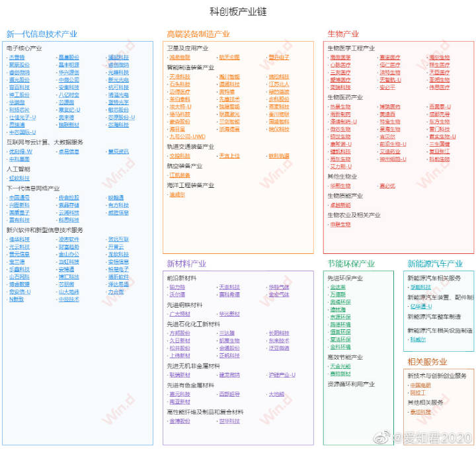476x449 pixels.
Task: Open the 虹软科技 link under 人工智能
Action: click(19, 178)
